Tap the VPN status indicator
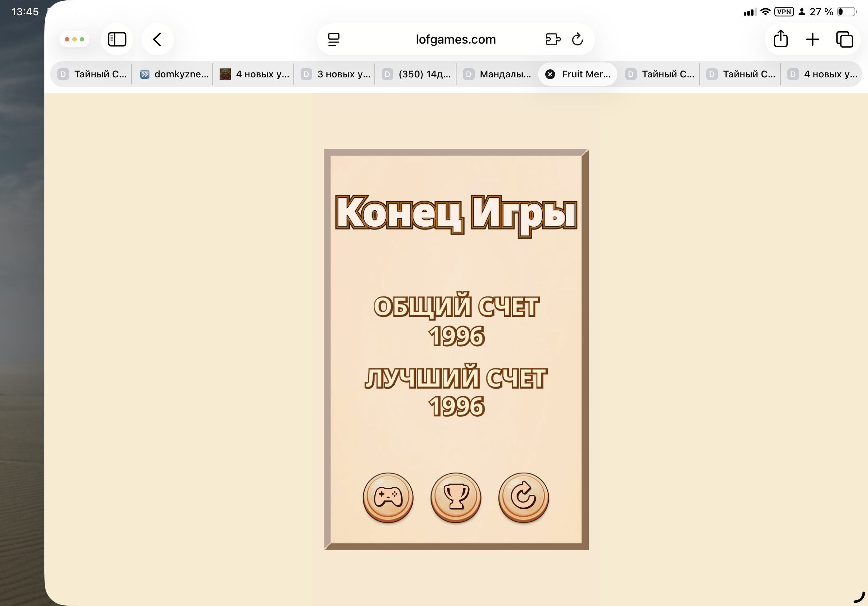Viewport: 868px width, 606px height. 784,12
